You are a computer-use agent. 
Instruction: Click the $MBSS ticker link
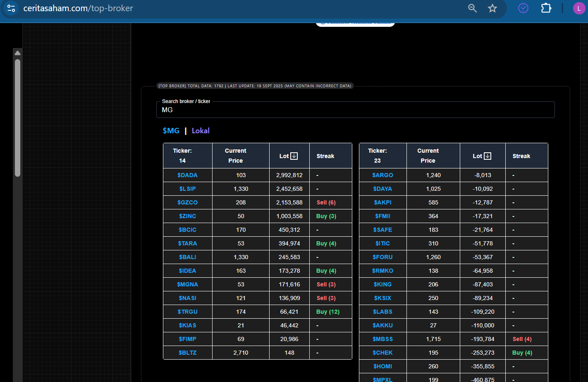(382, 339)
